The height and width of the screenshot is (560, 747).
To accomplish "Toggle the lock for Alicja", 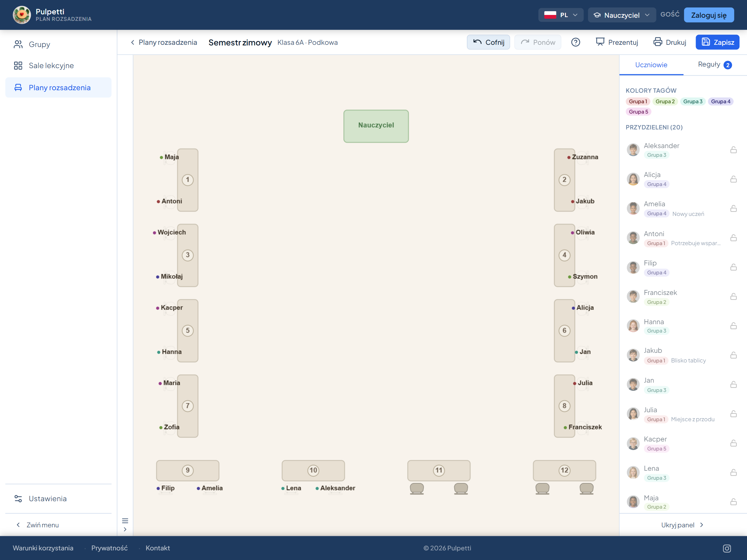I will [x=734, y=179].
